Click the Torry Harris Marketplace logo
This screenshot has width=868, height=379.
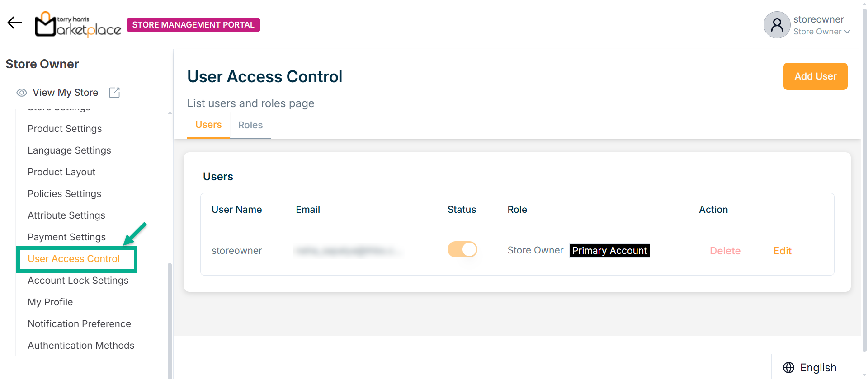pyautogui.click(x=78, y=24)
